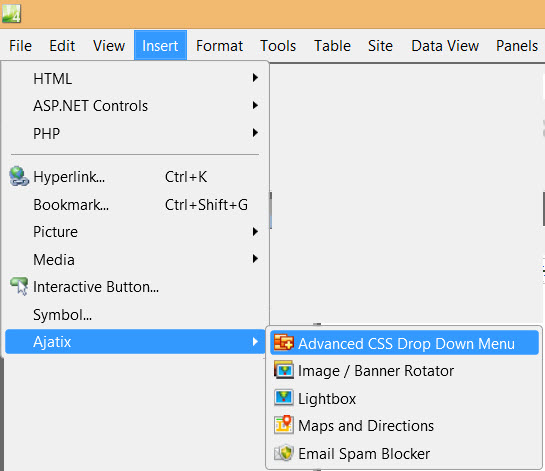This screenshot has height=471, width=545.
Task: Choose Advanced CSS Drop Down Menu
Action: click(x=405, y=343)
